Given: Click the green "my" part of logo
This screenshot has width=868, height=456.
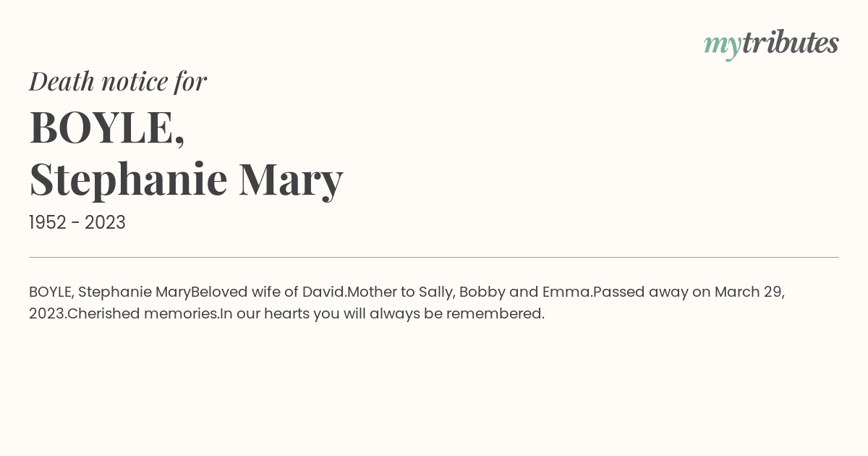Looking at the screenshot, I should tap(722, 47).
